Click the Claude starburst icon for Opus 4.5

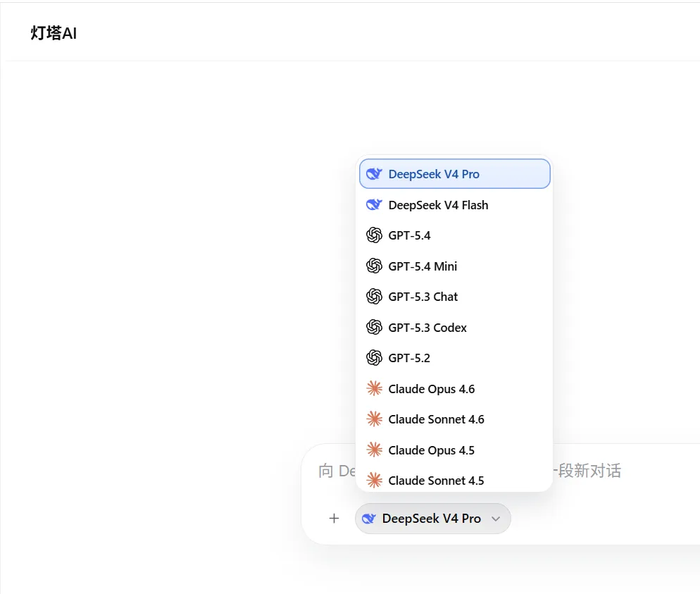click(374, 450)
